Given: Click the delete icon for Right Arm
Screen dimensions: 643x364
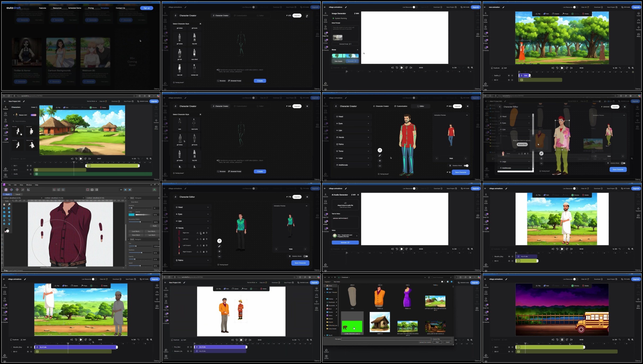Looking at the screenshot, I should click(207, 233).
